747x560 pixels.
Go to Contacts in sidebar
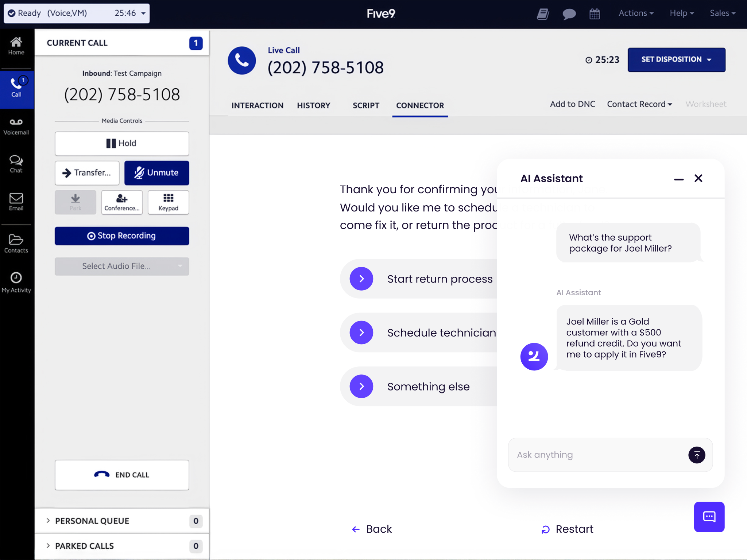[16, 244]
